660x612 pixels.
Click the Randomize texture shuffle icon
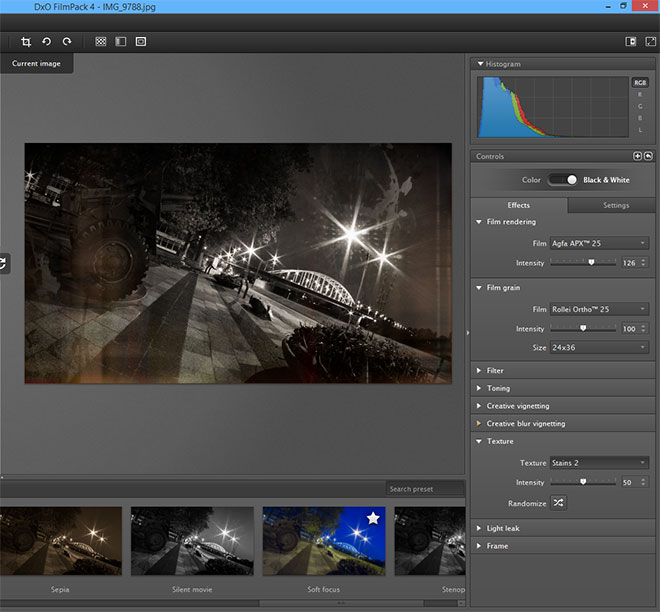(559, 503)
